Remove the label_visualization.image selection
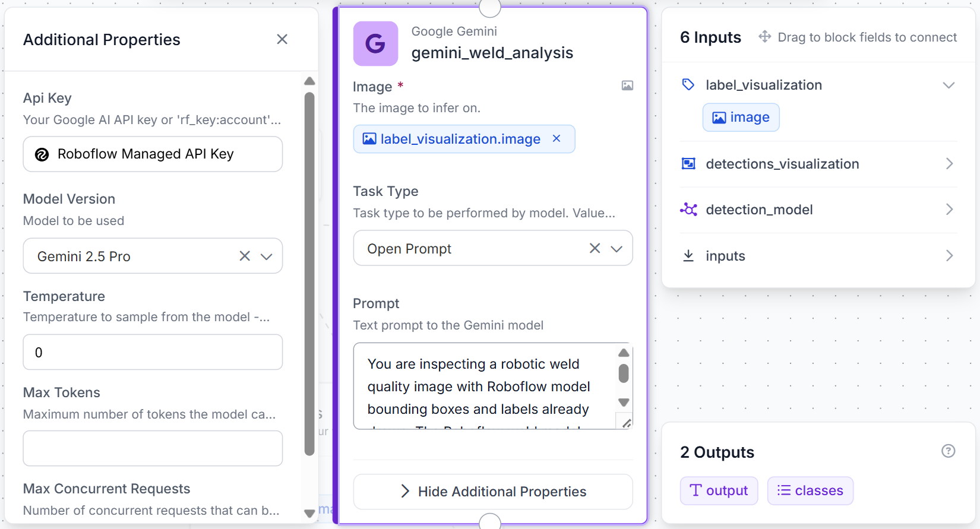Viewport: 980px width, 529px height. [x=557, y=138]
